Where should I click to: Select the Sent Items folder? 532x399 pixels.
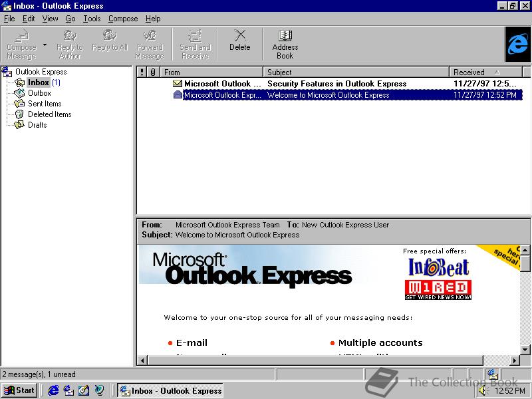tap(45, 104)
